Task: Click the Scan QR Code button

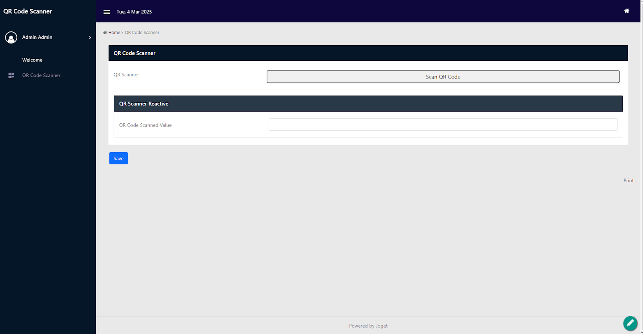Action: [443, 77]
